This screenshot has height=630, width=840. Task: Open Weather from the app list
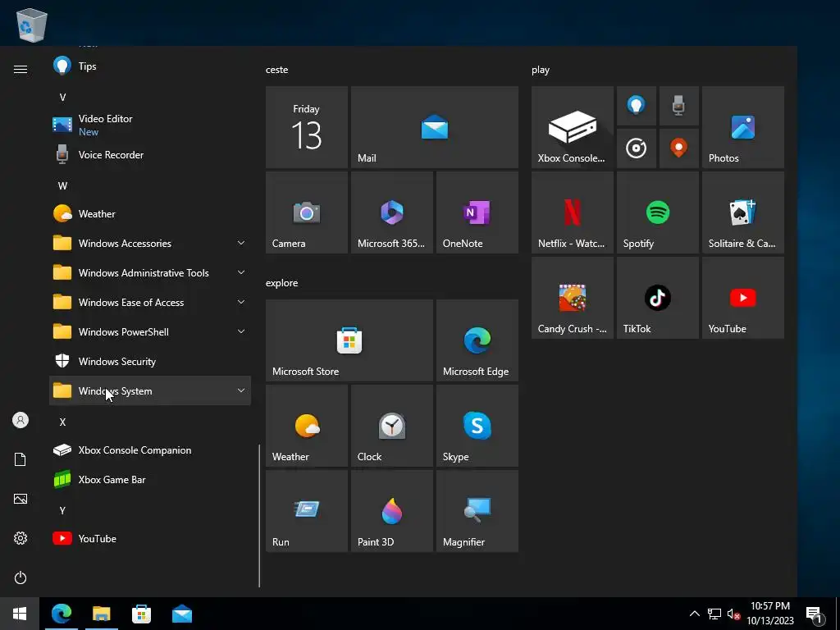click(x=150, y=214)
